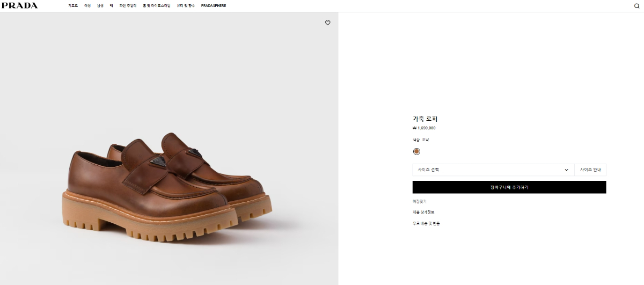
Task: Open the 남성 menu
Action: point(100,5)
